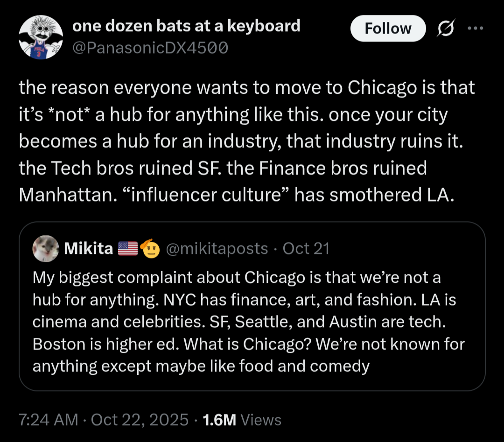Open the 1.6M view count

click(218, 420)
